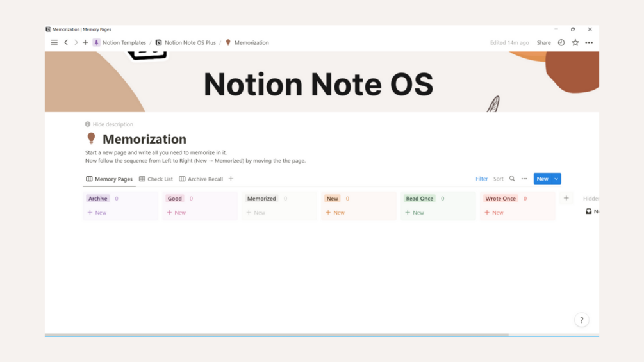Add new card in Memorized column
This screenshot has width=644, height=362.
coord(256,213)
